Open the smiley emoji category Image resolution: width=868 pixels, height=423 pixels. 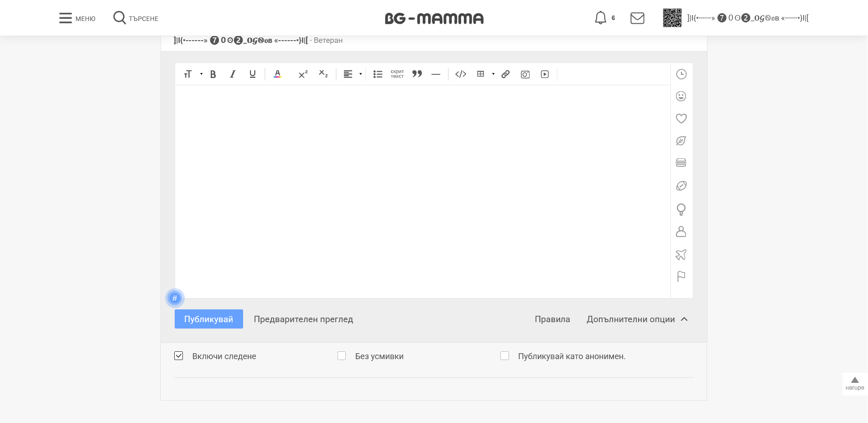click(681, 96)
